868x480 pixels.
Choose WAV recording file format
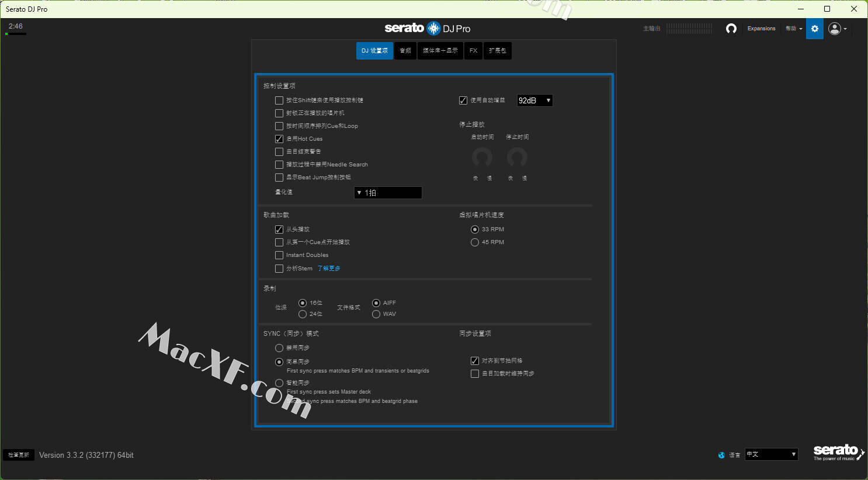click(376, 314)
